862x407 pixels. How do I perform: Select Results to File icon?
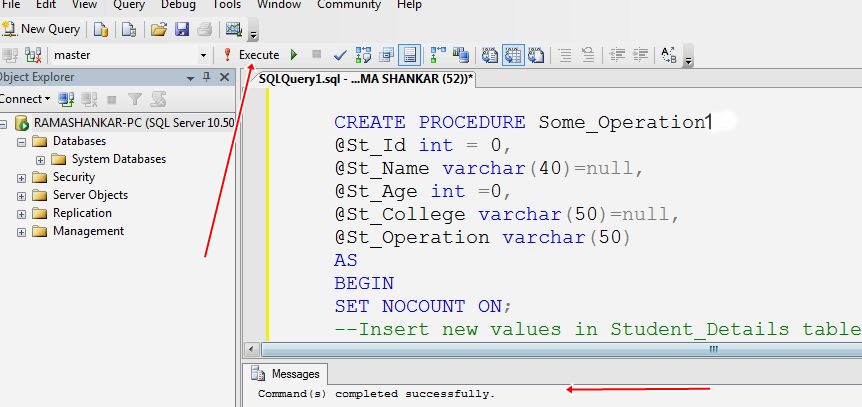tap(536, 55)
